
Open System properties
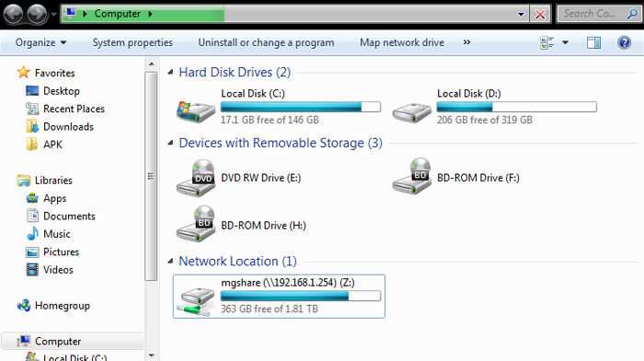[x=132, y=42]
